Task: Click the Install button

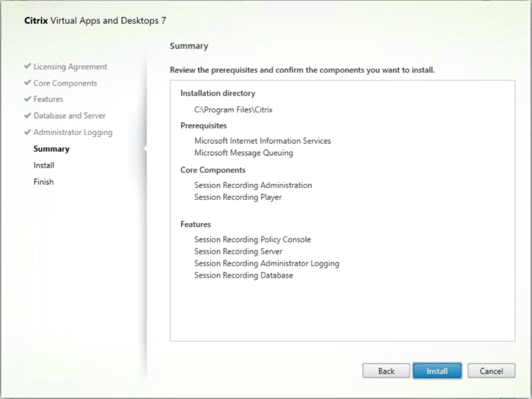Action: click(x=437, y=371)
